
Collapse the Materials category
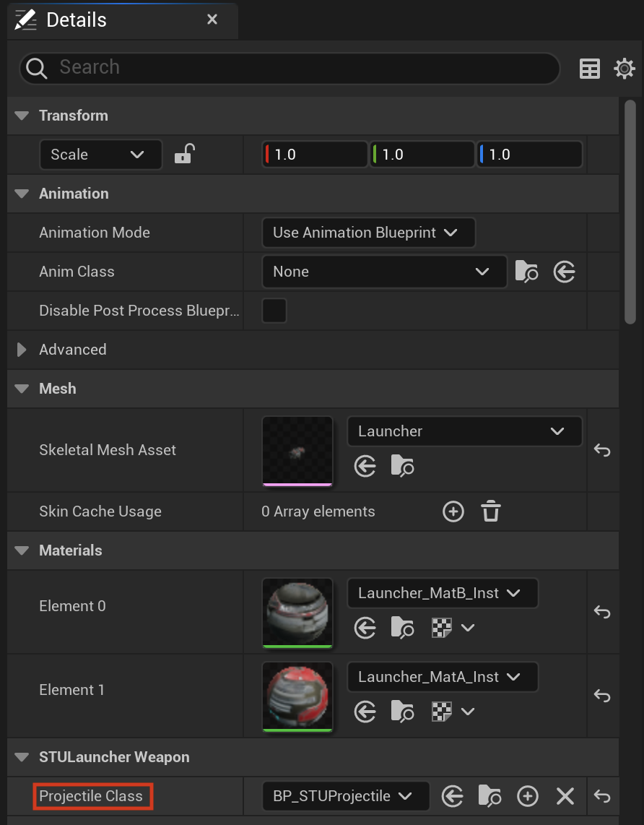pos(22,550)
